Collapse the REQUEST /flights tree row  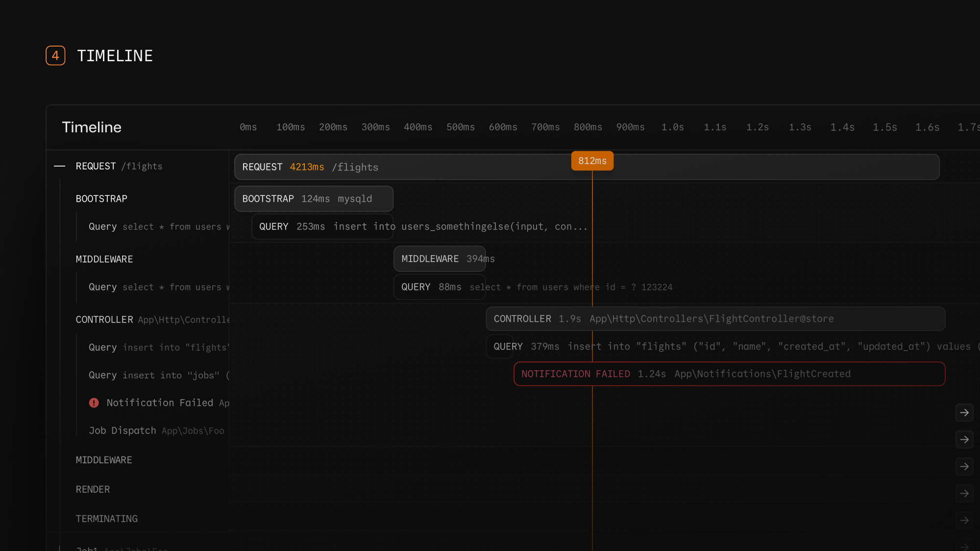60,167
